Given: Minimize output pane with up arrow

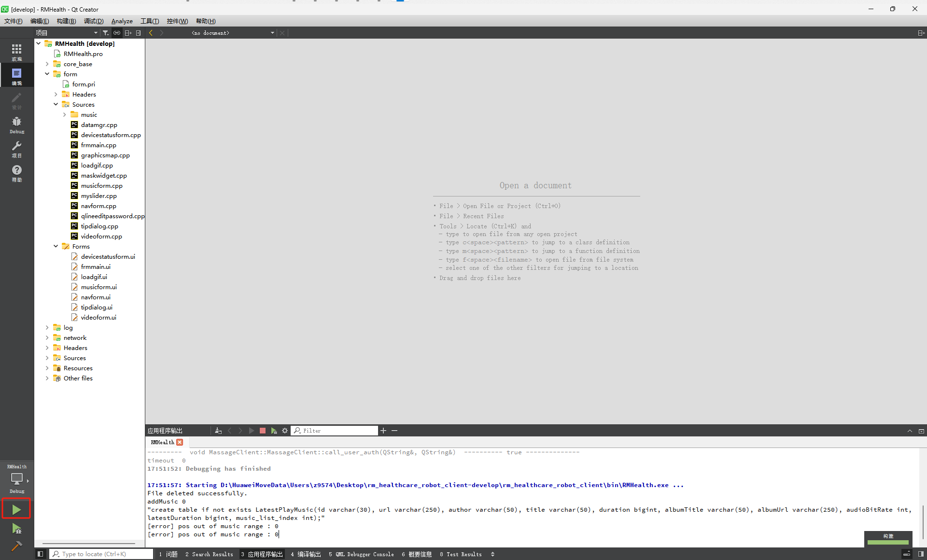Looking at the screenshot, I should 910,431.
